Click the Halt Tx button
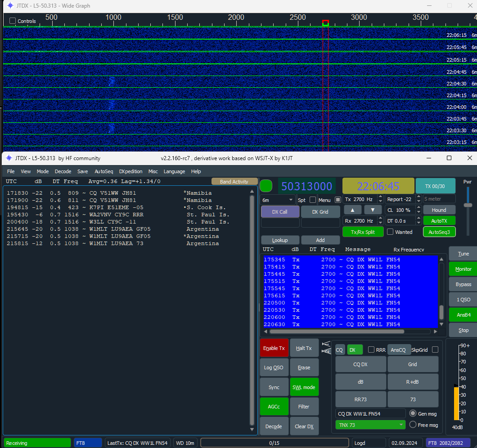Screen dimensions: 477x448 pos(304,348)
